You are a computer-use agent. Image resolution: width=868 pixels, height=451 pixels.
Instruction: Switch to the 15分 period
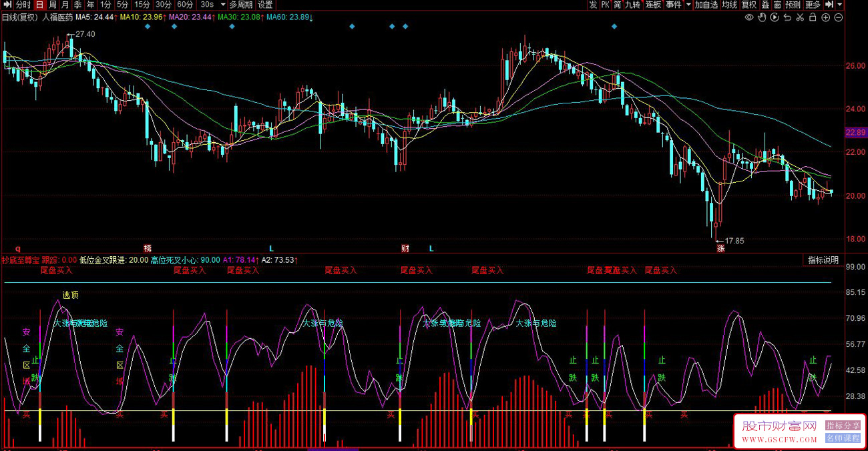pos(142,5)
